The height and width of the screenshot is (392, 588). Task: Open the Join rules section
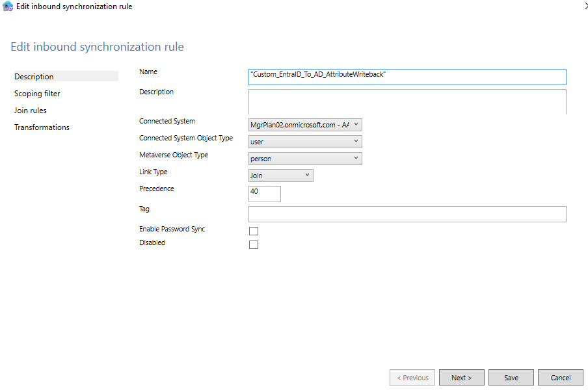tap(31, 110)
